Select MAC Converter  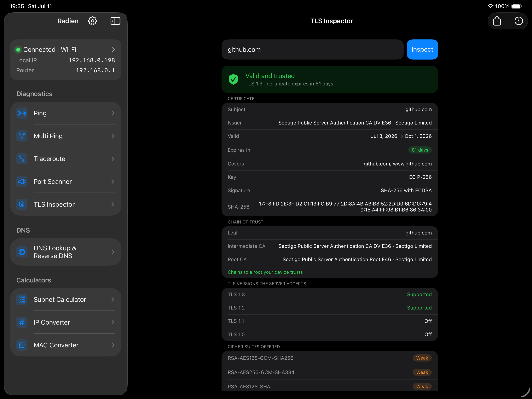click(x=66, y=345)
